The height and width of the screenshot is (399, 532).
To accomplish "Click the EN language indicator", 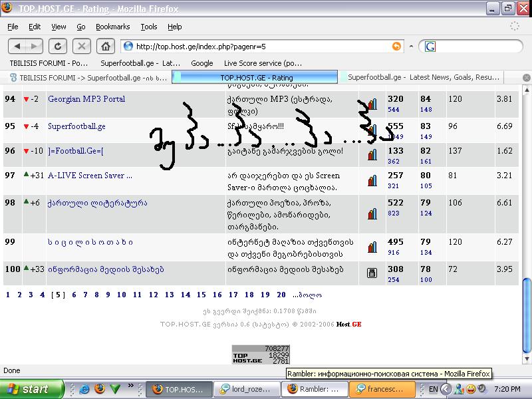I will click(434, 389).
